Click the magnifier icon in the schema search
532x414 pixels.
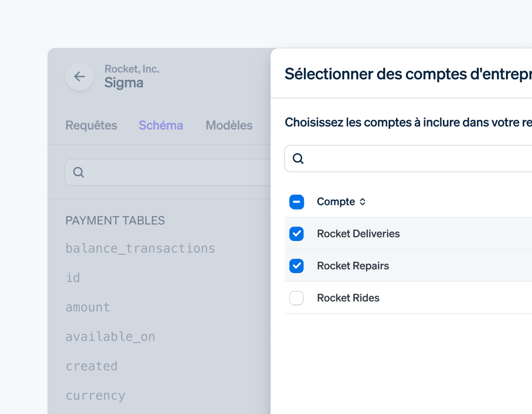point(78,172)
